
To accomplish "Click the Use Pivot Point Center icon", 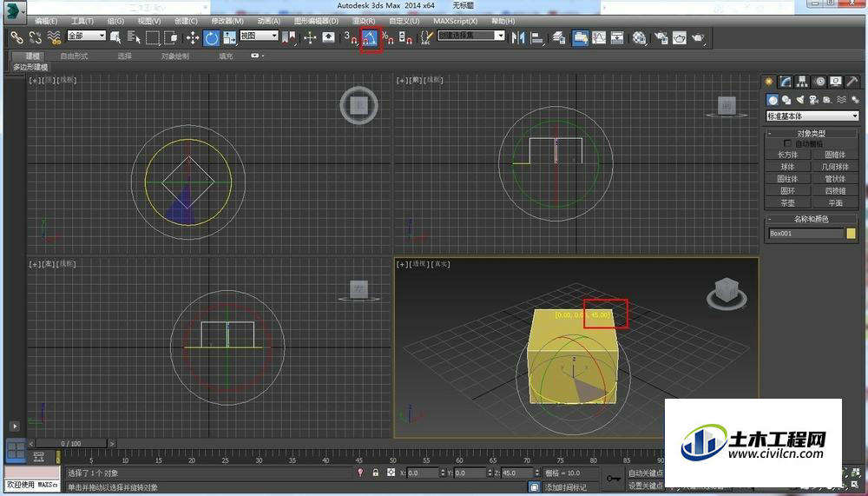I will [x=289, y=37].
